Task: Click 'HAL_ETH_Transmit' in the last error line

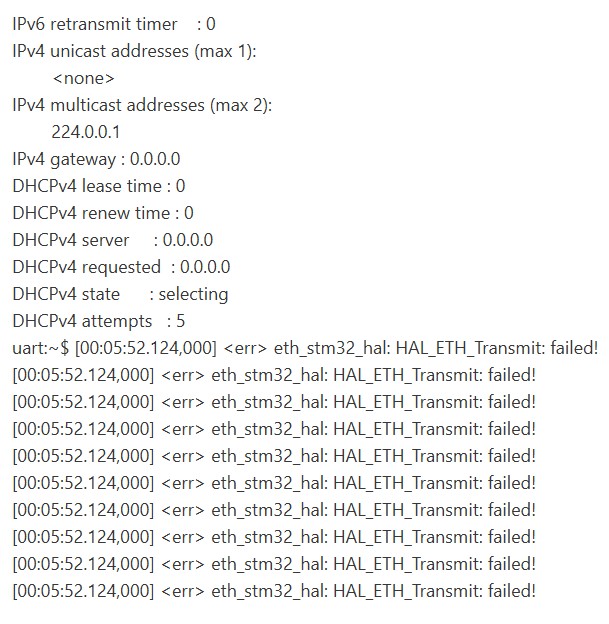Action: pos(402,591)
